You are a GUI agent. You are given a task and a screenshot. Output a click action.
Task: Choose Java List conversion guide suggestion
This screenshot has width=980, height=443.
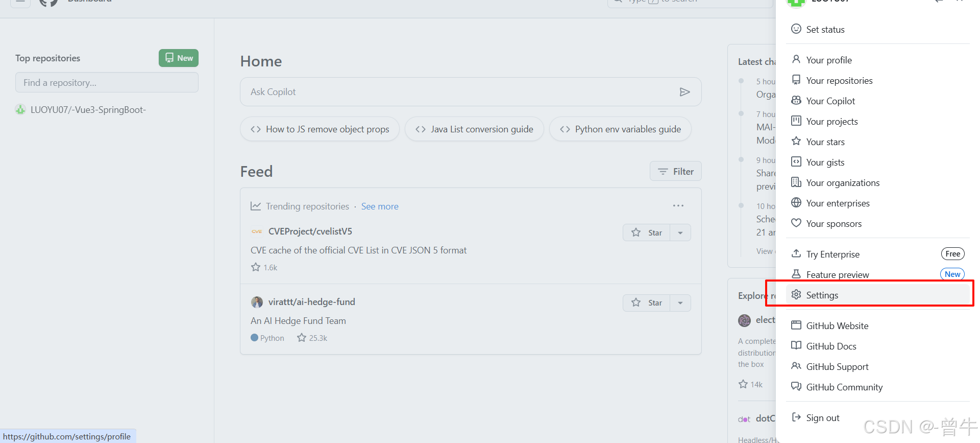[x=474, y=129]
